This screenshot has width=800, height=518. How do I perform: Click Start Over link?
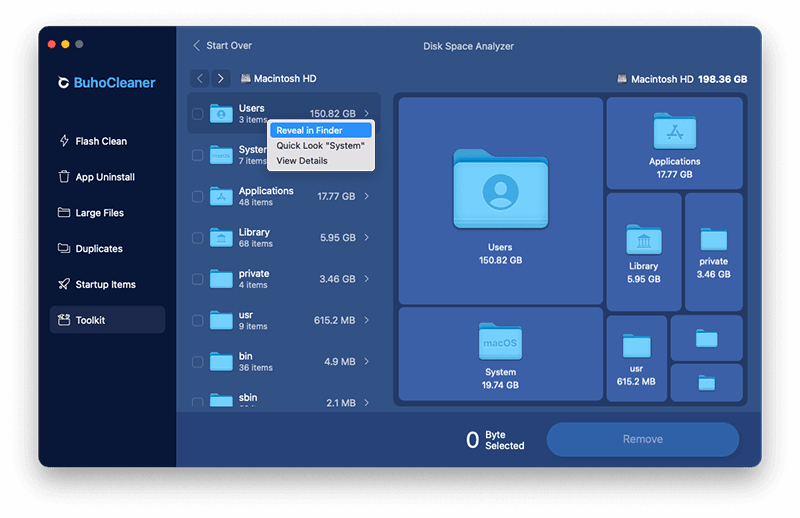click(222, 45)
